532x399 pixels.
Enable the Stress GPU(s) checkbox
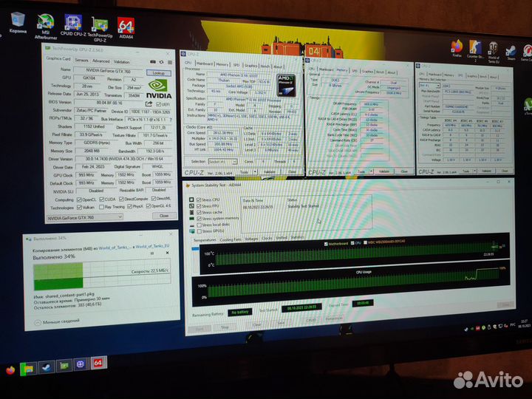[199, 231]
